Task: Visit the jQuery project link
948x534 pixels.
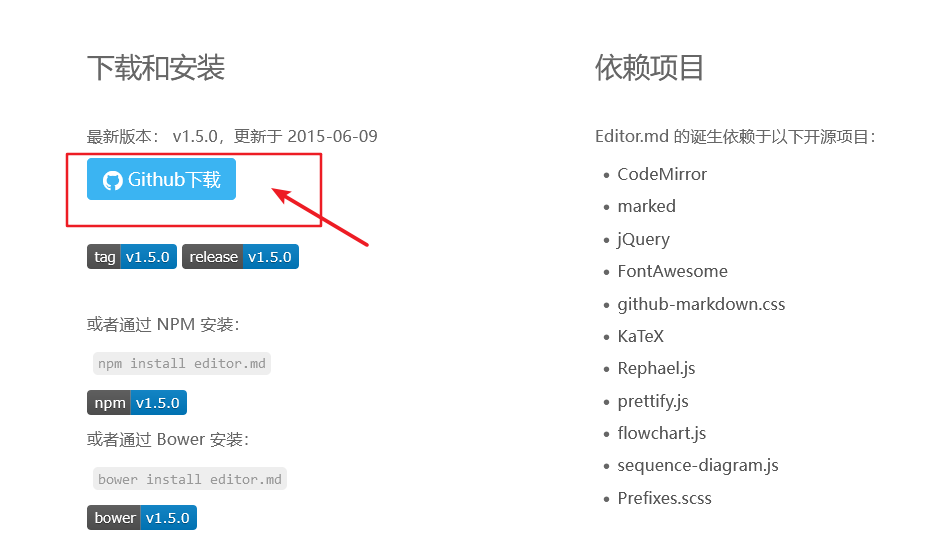Action: coord(643,239)
